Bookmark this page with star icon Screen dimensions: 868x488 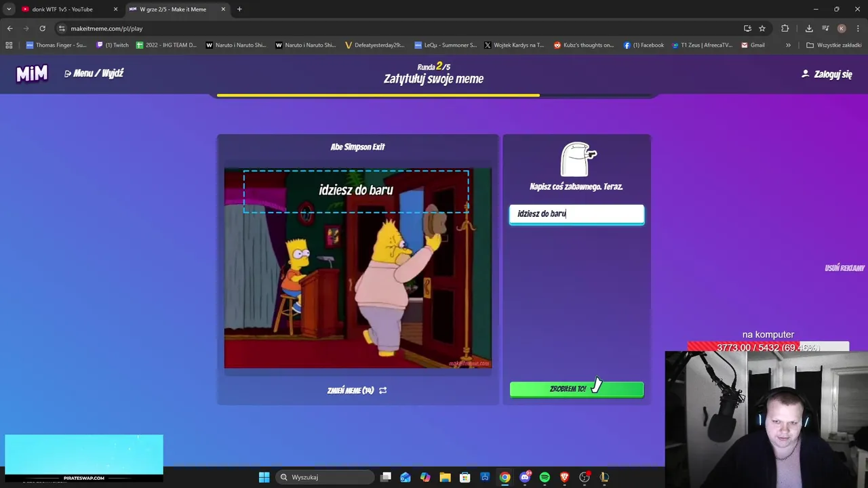click(762, 28)
